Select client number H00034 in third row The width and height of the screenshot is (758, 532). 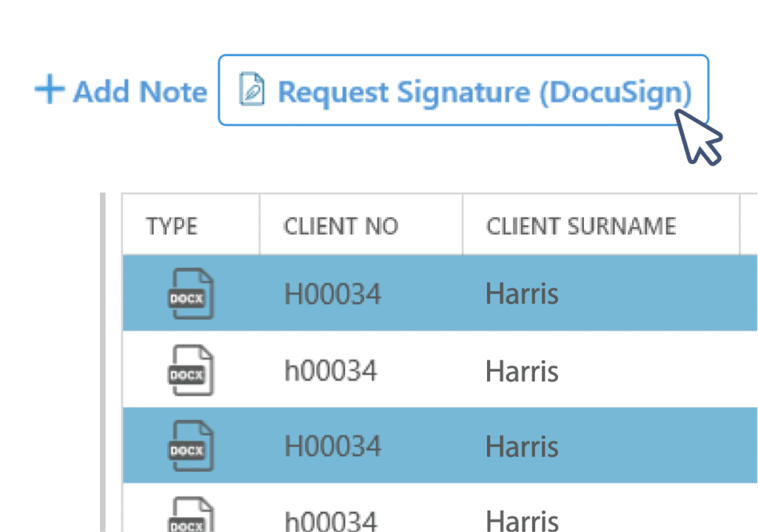(332, 446)
